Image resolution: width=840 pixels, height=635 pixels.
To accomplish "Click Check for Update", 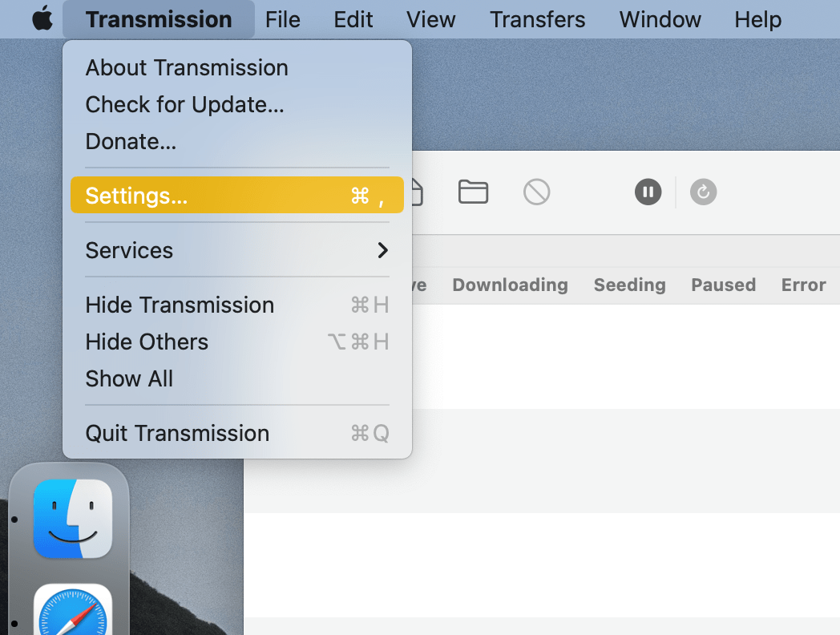I will (184, 104).
